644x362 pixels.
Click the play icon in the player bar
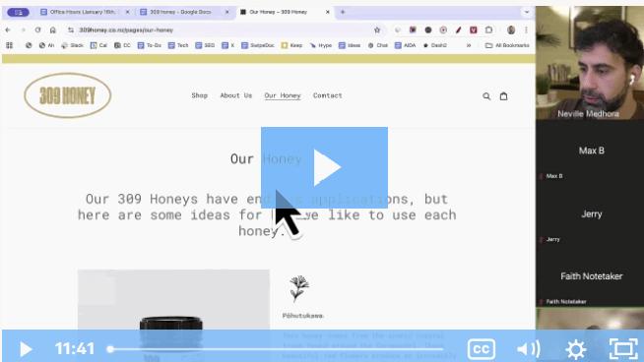26,349
